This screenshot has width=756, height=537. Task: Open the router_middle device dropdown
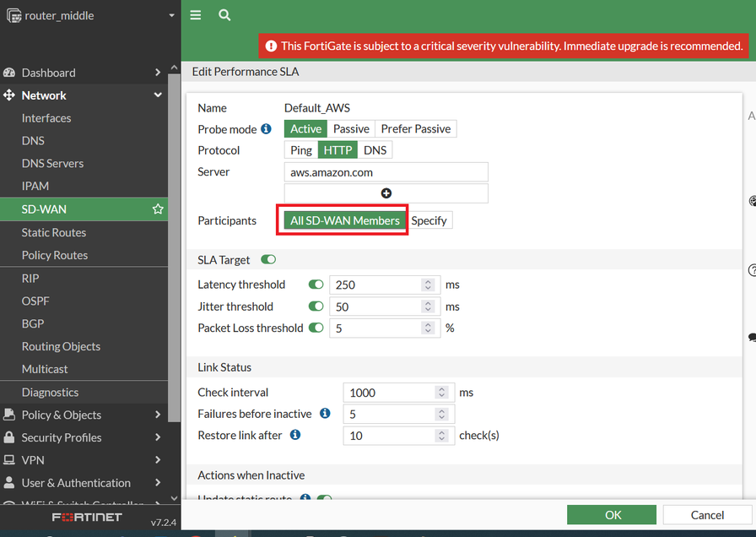click(x=171, y=15)
